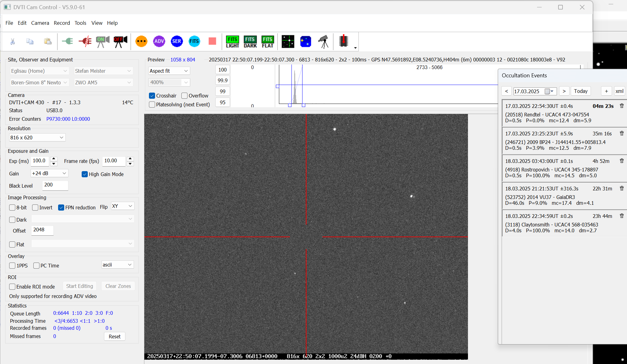Click the xml import button
The image size is (627, 364).
619,91
